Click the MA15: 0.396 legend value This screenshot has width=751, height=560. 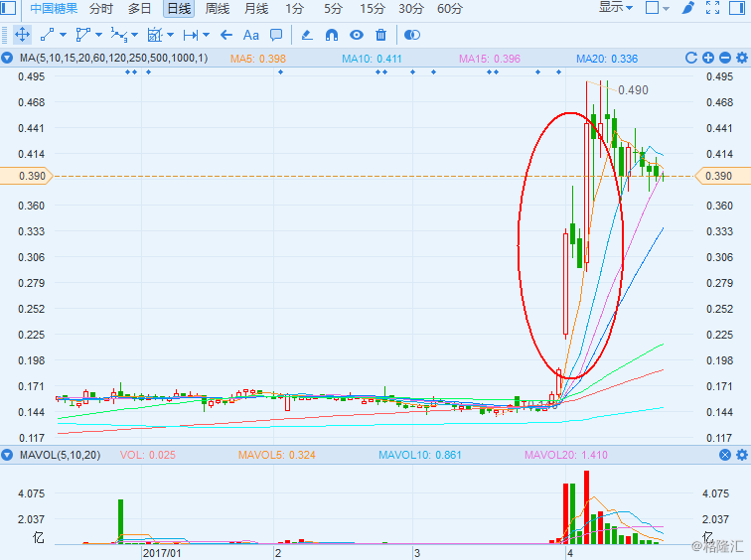pyautogui.click(x=490, y=59)
